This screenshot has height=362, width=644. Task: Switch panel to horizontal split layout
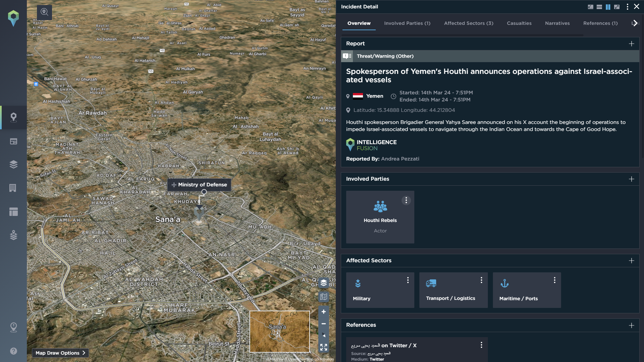point(599,7)
